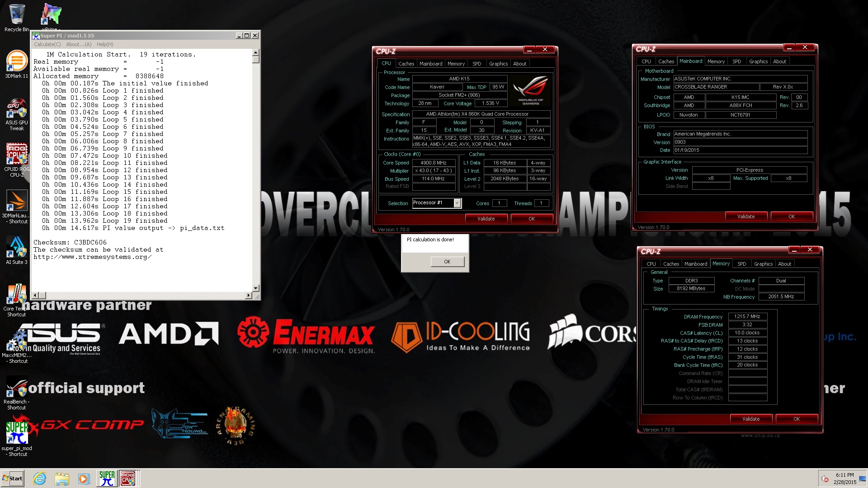The height and width of the screenshot is (488, 868).
Task: Click Checksum: C3BDC606 line
Action: [70, 243]
